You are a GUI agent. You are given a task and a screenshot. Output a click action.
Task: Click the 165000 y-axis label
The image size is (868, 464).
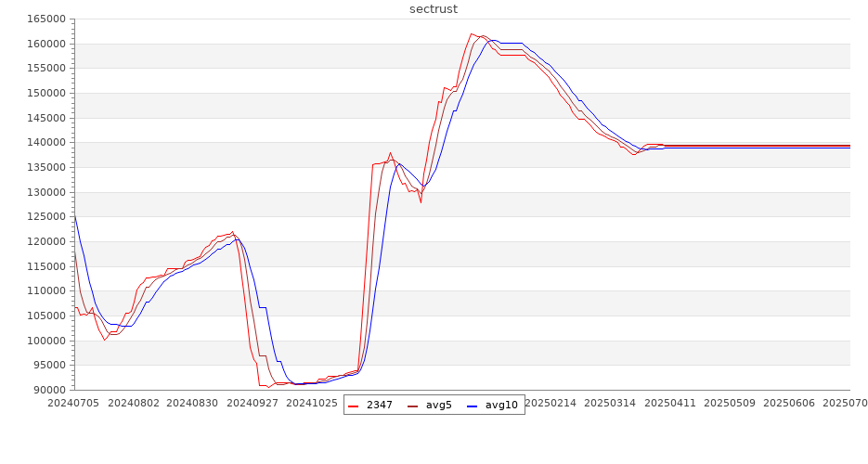[45, 19]
